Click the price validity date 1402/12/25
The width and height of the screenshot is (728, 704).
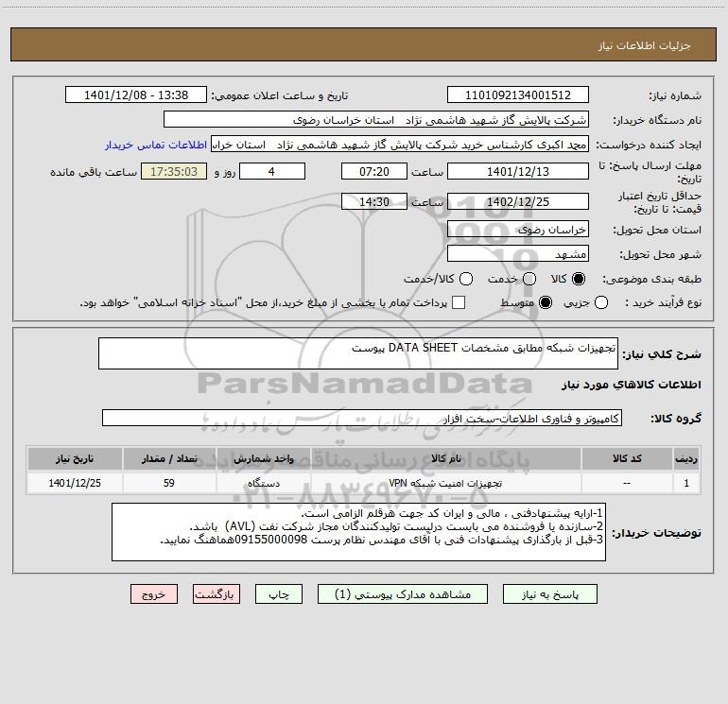(518, 201)
